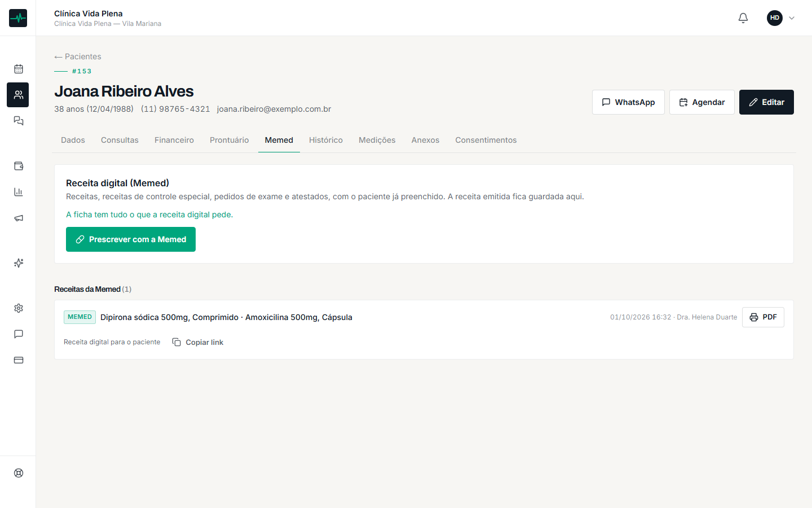Click the phone number (11) 98765-4321
The image size is (812, 508).
[x=175, y=109]
